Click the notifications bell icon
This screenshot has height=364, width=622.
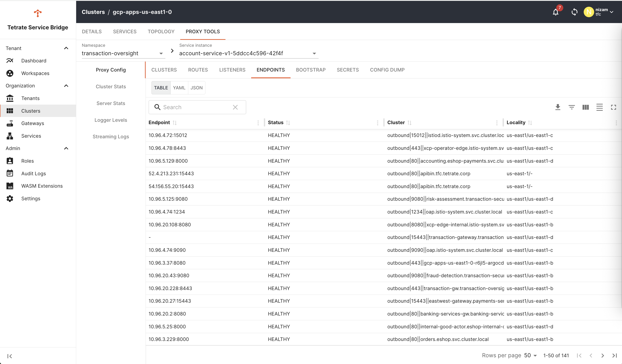pyautogui.click(x=555, y=12)
